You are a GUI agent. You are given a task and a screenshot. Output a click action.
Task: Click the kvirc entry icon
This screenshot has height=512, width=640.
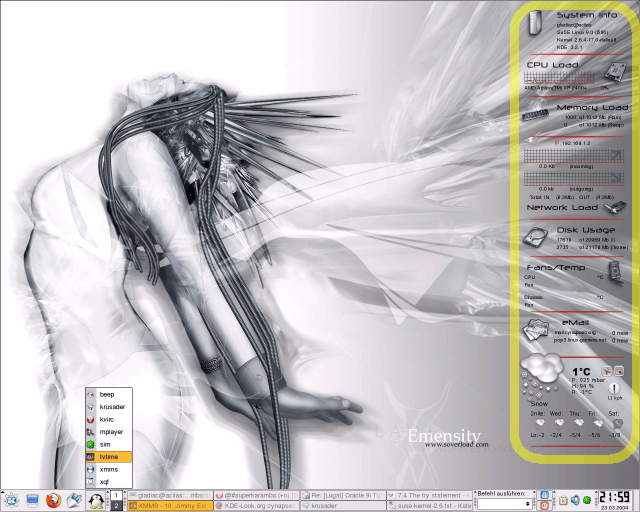91,419
